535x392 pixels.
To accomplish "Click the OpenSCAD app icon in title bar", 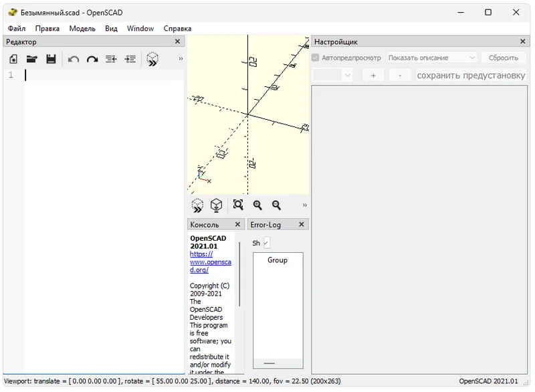I will (12, 12).
